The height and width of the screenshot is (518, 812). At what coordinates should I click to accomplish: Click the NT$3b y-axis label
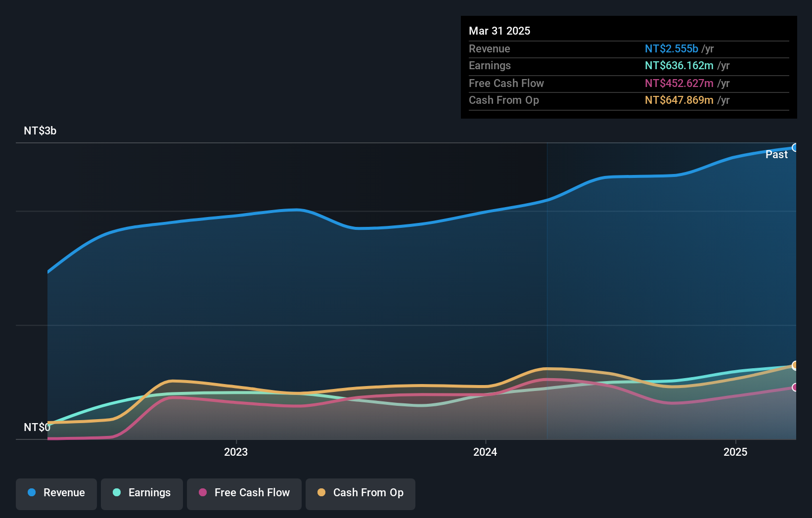(x=40, y=131)
